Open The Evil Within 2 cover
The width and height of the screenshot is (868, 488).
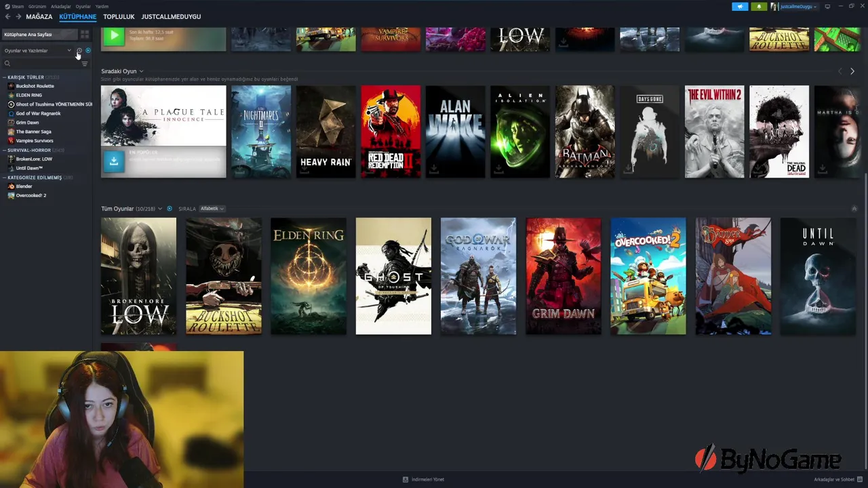[714, 131]
